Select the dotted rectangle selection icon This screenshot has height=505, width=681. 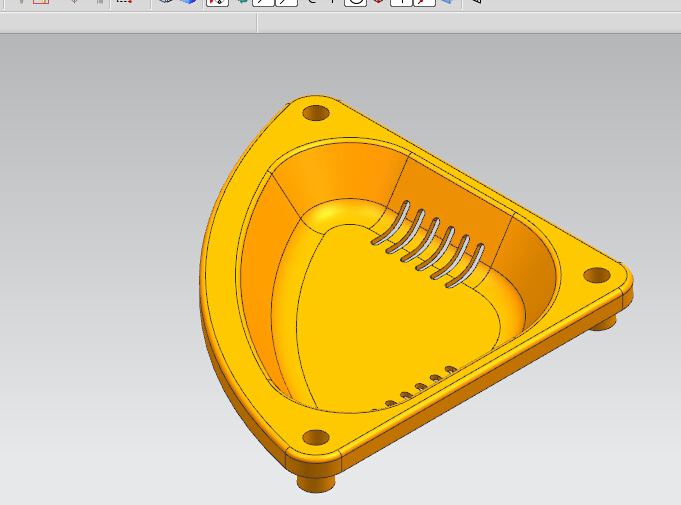(x=123, y=3)
